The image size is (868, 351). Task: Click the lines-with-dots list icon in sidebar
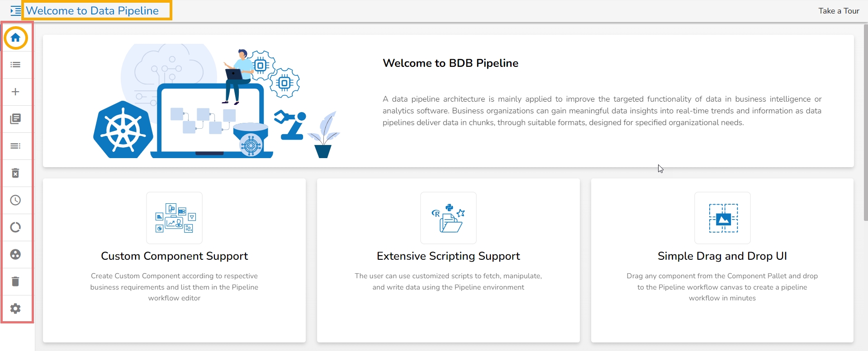pyautogui.click(x=15, y=146)
